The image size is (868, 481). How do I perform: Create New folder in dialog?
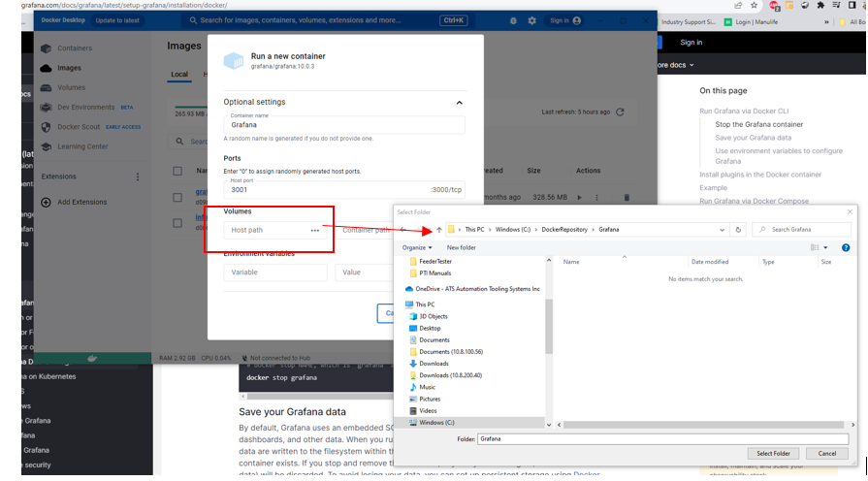coord(461,247)
